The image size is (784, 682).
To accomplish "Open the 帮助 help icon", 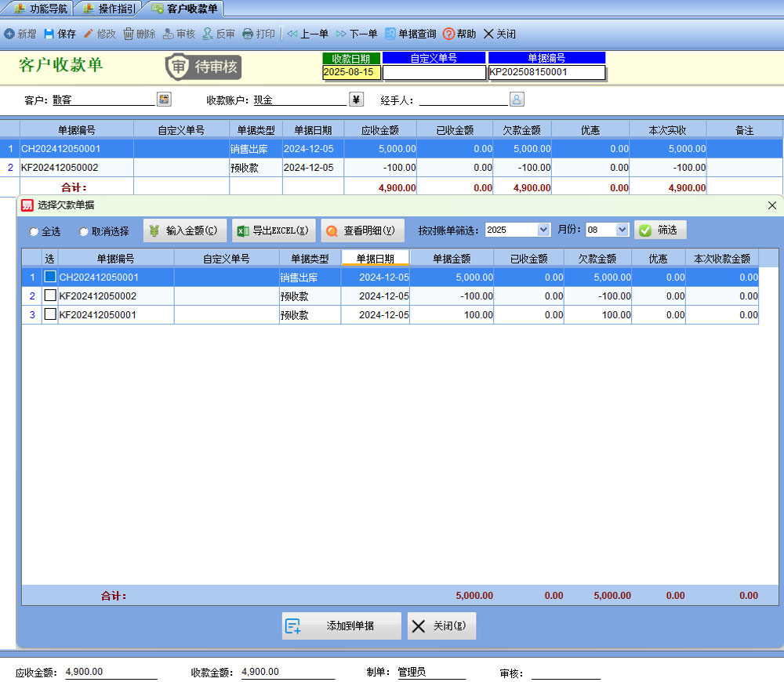I will [x=448, y=34].
